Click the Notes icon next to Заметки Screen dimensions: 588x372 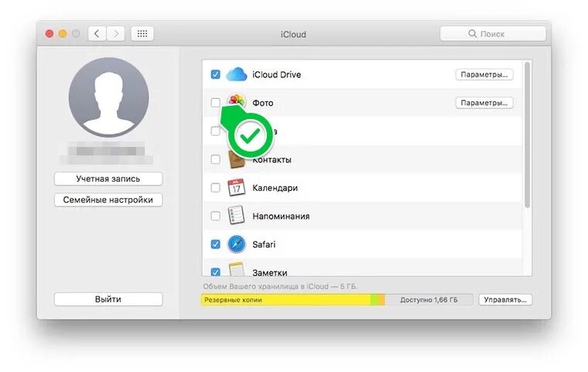(236, 269)
